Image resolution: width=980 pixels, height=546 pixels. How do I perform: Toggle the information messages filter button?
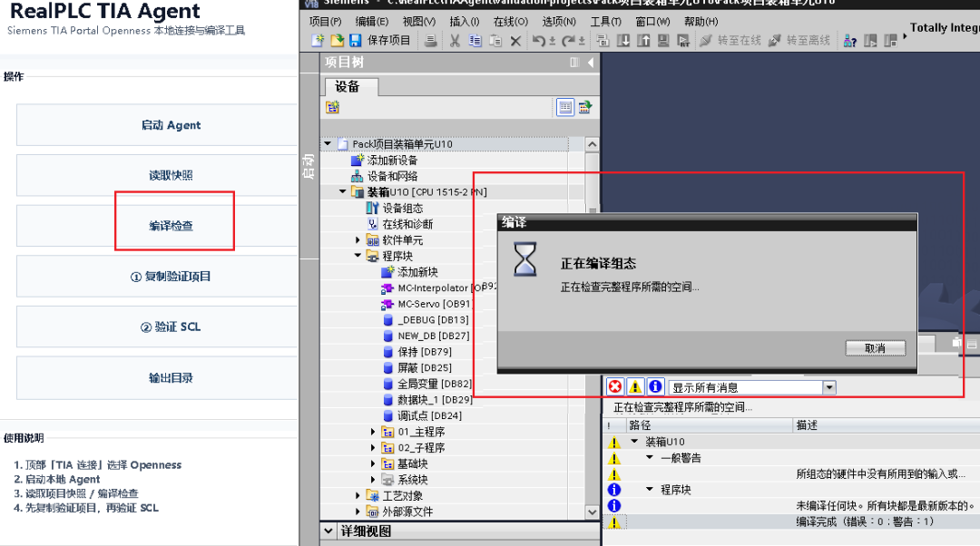655,386
